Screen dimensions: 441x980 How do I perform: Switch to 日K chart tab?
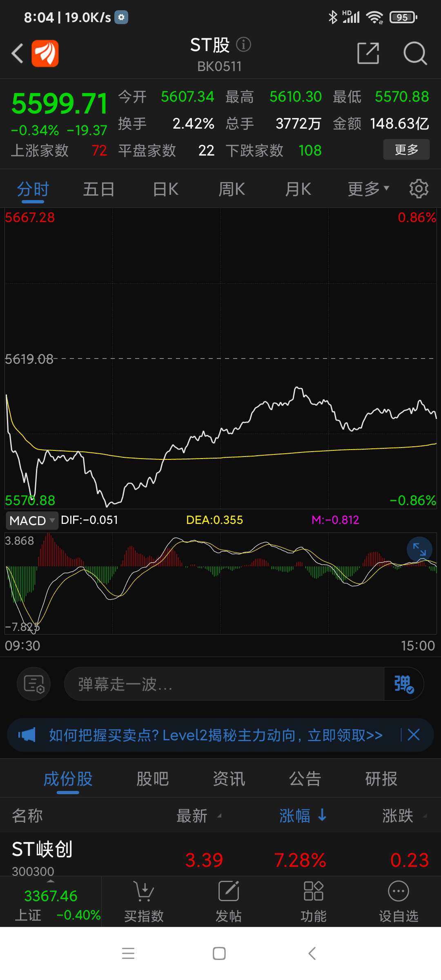tap(165, 189)
